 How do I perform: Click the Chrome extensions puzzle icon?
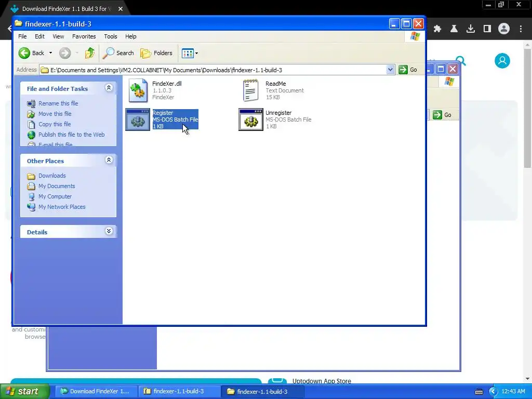point(437,29)
